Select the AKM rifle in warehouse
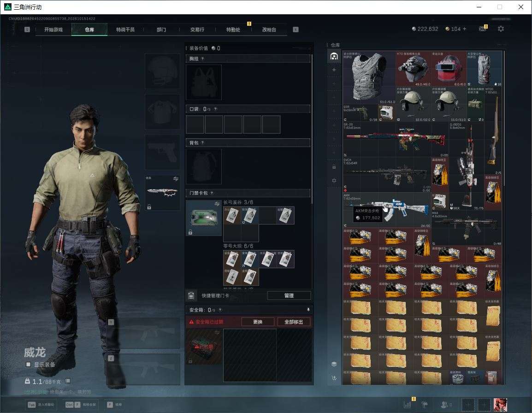 pyautogui.click(x=387, y=210)
